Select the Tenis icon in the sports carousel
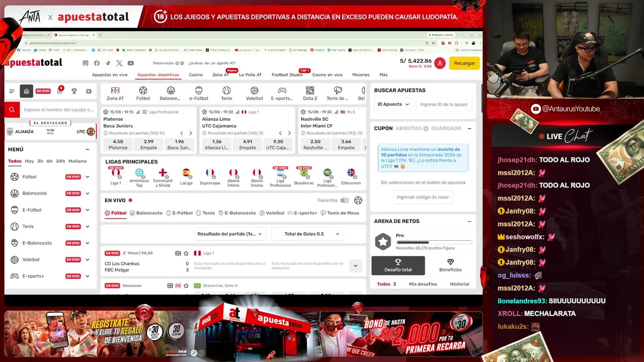 226,90
